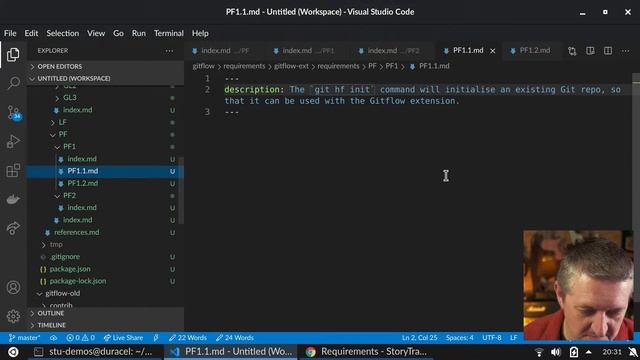The height and width of the screenshot is (360, 640).
Task: Change encoding via UTF-8 status item
Action: (492, 338)
